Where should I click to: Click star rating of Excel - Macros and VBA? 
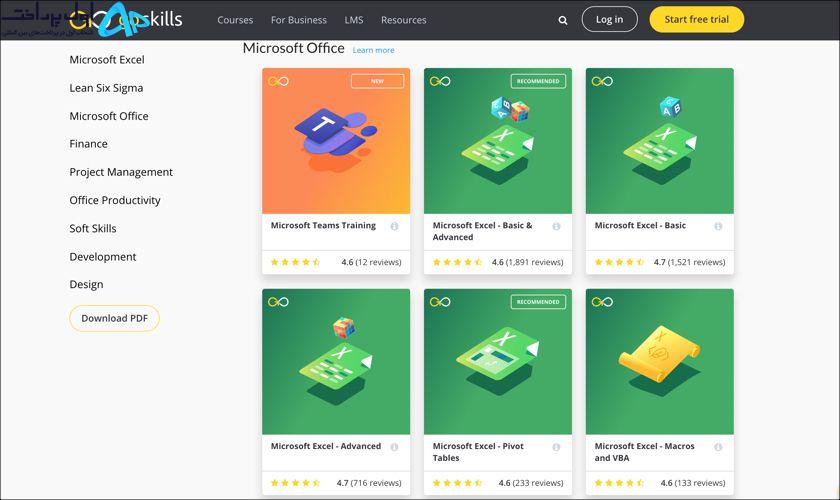click(x=619, y=483)
